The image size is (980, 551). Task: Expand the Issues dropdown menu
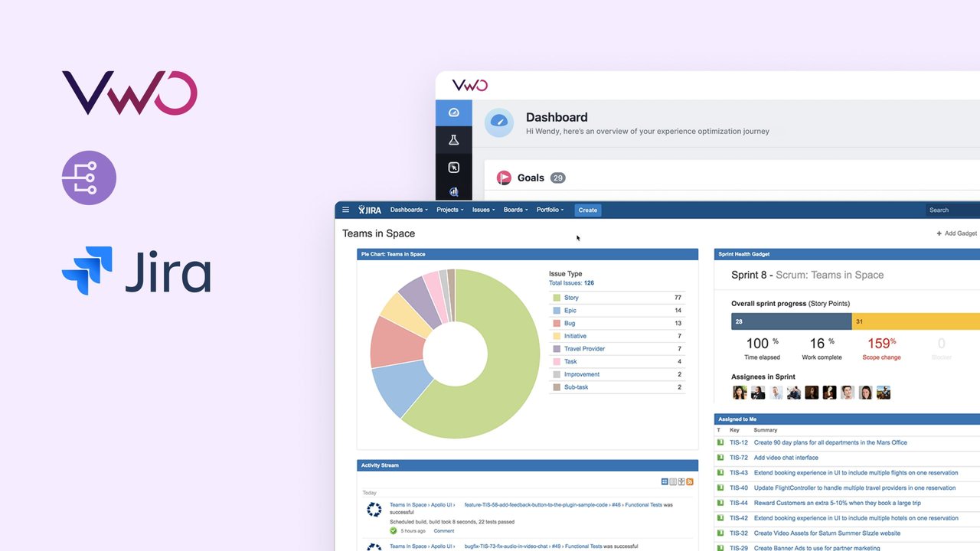[483, 210]
